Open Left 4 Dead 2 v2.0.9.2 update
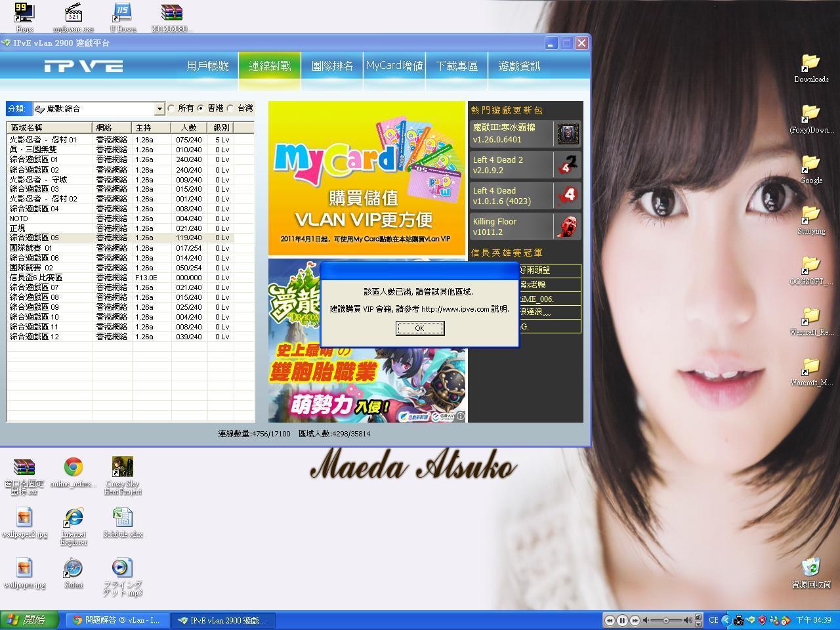The width and height of the screenshot is (840, 630). 525,165
